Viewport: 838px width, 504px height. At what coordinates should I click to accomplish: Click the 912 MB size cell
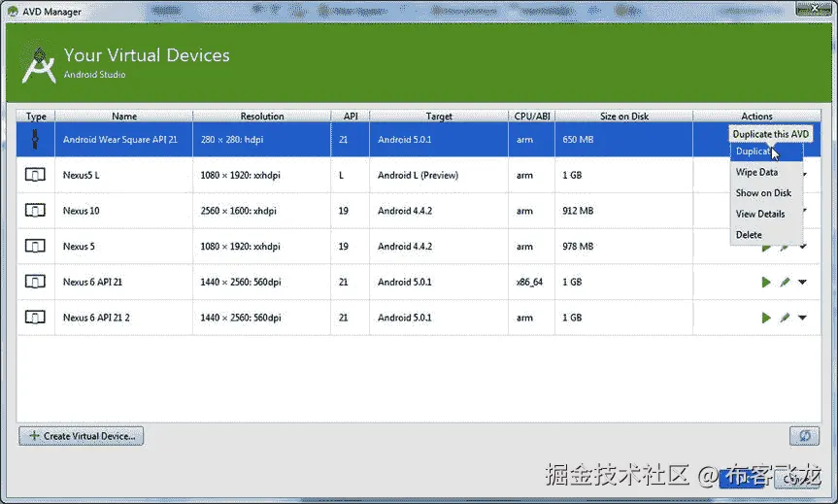[624, 211]
